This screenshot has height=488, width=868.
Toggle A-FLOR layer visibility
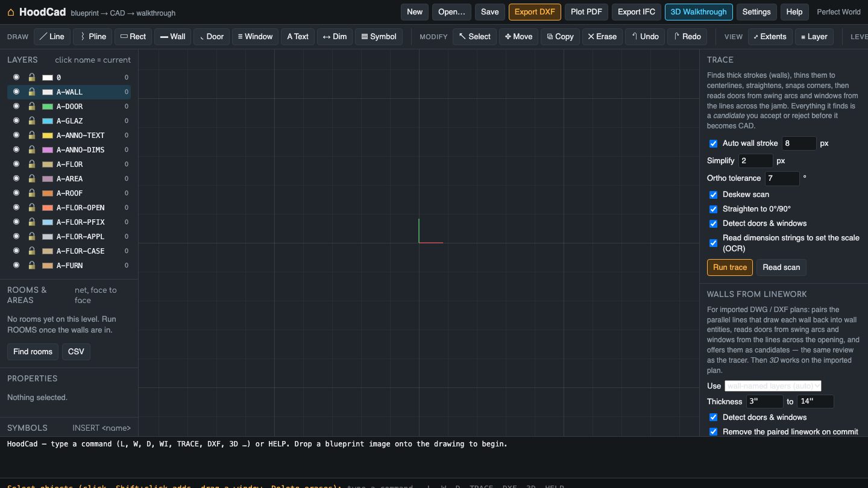click(x=16, y=164)
